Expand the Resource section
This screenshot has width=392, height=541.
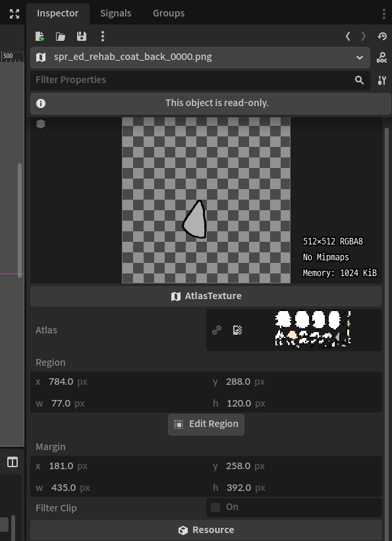206,530
